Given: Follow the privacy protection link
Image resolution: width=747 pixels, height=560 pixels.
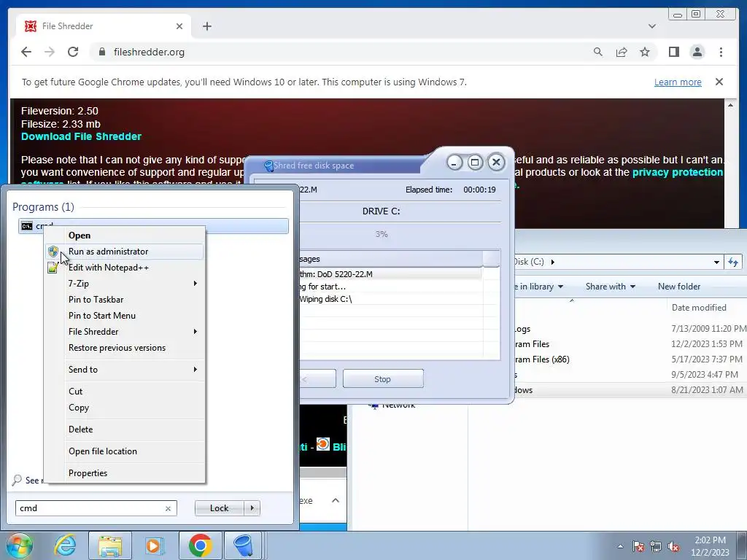Looking at the screenshot, I should tap(678, 172).
